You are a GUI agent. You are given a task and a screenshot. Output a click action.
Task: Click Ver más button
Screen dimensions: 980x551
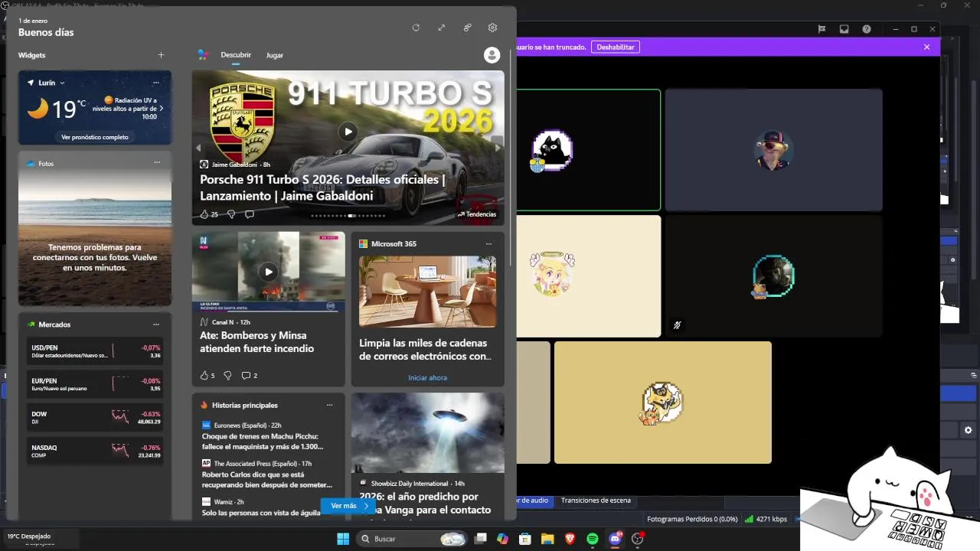(x=348, y=506)
